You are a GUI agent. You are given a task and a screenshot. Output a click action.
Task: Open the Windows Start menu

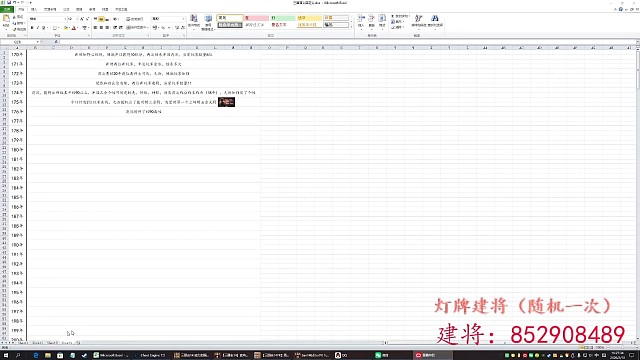point(6,356)
